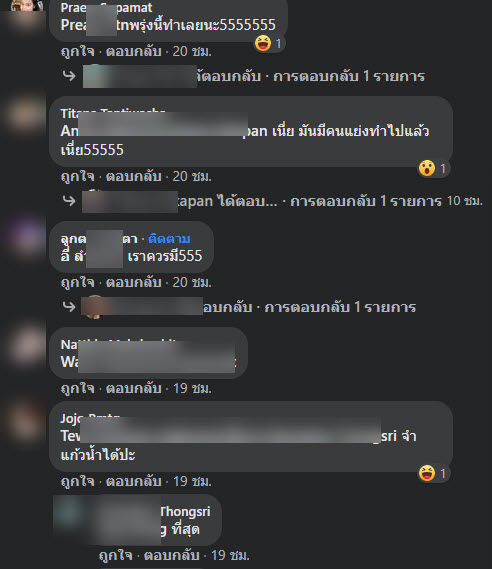Like the first comment ending in 5555555
492x569 pixels.
(77, 51)
